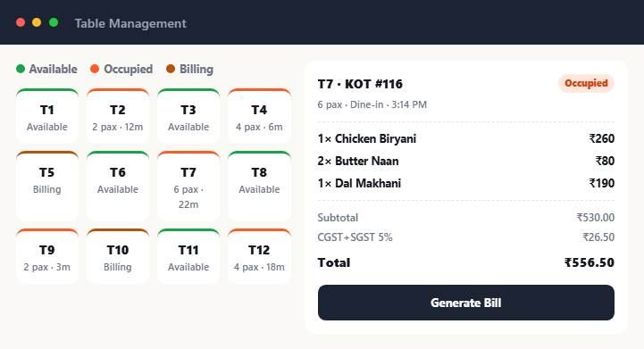Screen dimensions: 644x349
Task: Click the orange Occupied legend dot
Action: (95, 69)
